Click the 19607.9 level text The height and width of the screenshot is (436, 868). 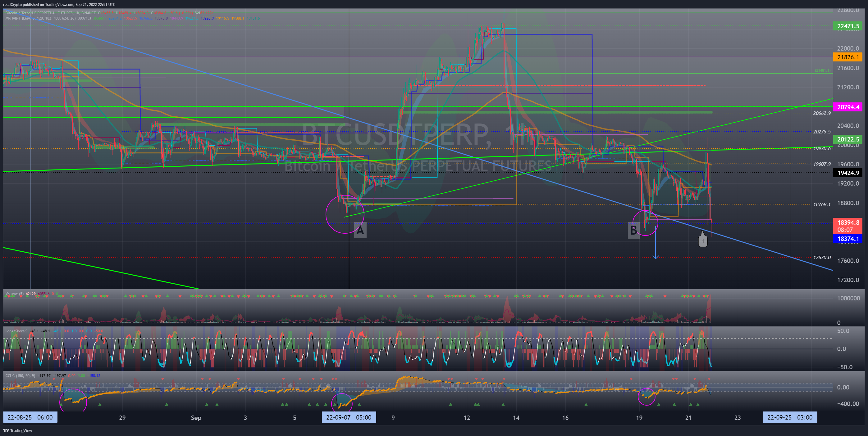pos(822,164)
